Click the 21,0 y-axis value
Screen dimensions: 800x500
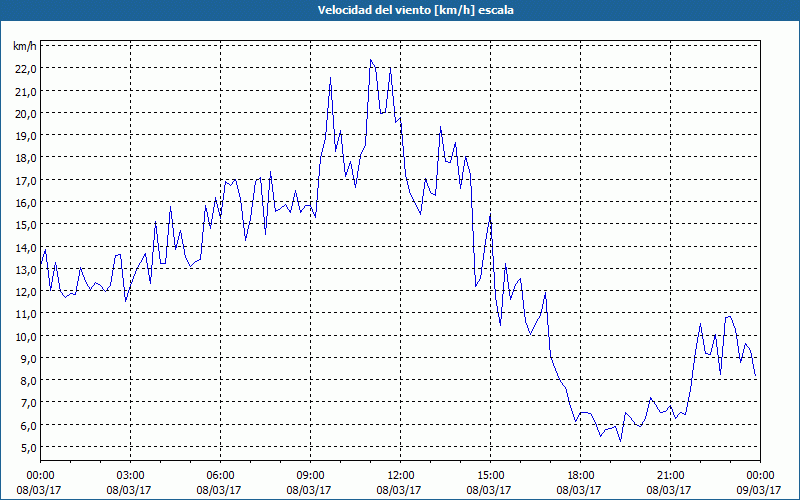click(x=26, y=91)
